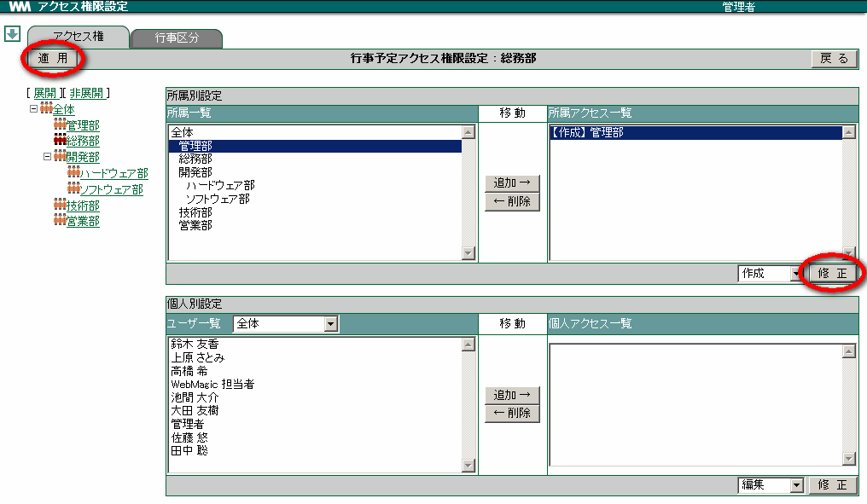Click 所属アクセス一覧 scrollbar up arrow
The width and height of the screenshot is (867, 504).
tap(849, 132)
